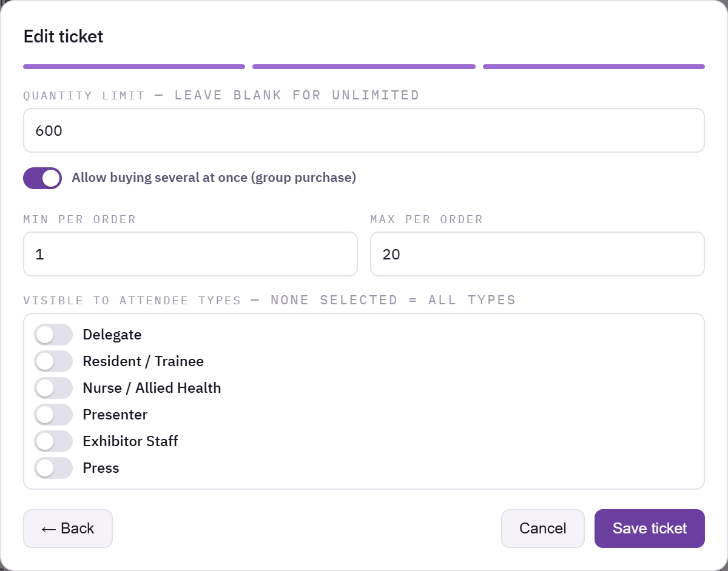Viewport: 728px width, 571px height.
Task: Click the Quantity limit field showing 600
Action: click(x=364, y=130)
